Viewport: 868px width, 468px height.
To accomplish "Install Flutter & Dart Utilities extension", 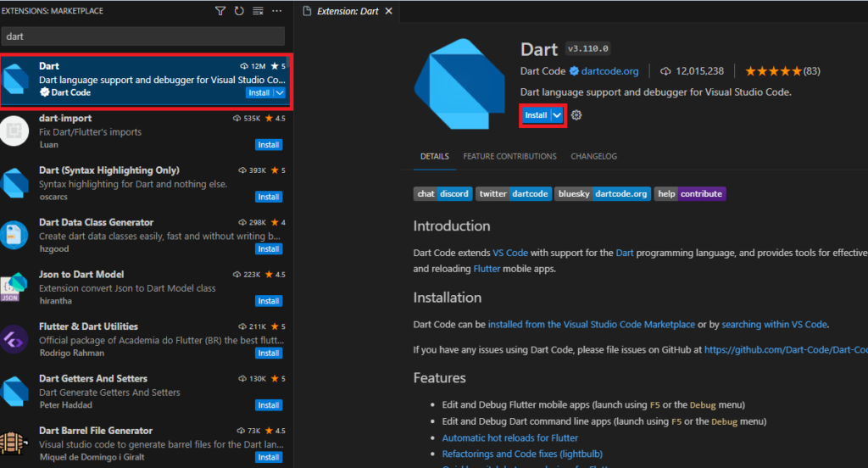I will pos(269,353).
